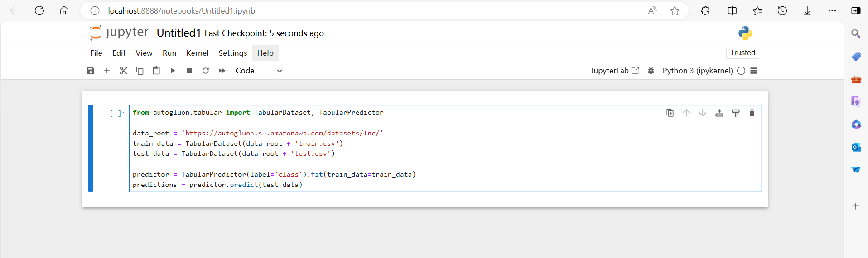Delete this cell using the trash icon
Viewport: 868px width, 258px height.
pyautogui.click(x=752, y=113)
